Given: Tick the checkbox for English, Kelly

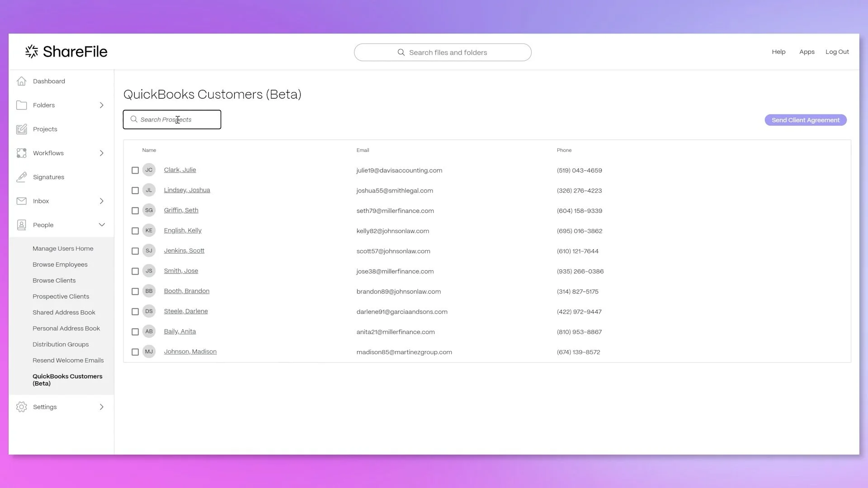Looking at the screenshot, I should pyautogui.click(x=135, y=231).
